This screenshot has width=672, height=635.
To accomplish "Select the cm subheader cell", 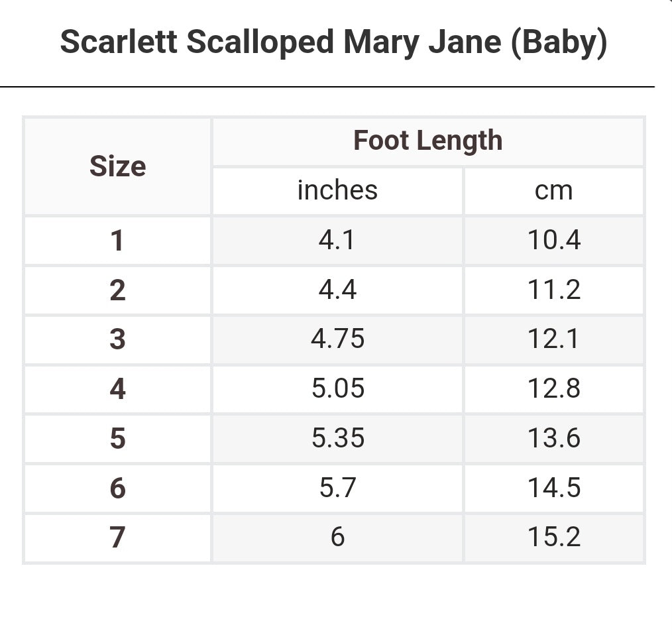I will point(553,191).
